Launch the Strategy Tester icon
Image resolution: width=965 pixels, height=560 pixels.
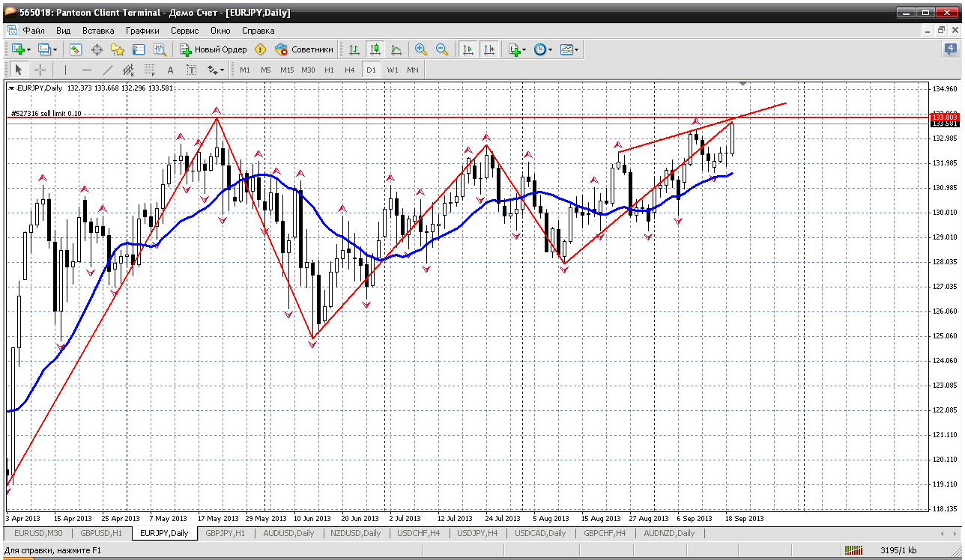(160, 49)
